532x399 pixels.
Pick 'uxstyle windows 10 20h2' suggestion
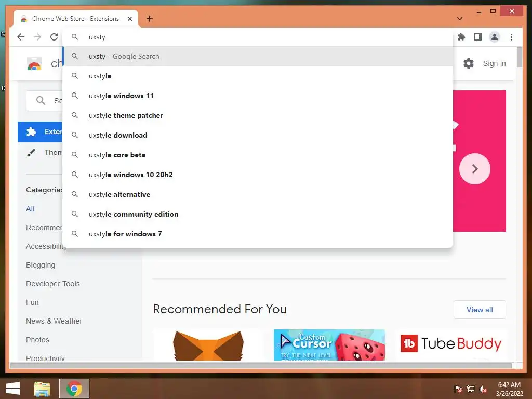[258, 175]
